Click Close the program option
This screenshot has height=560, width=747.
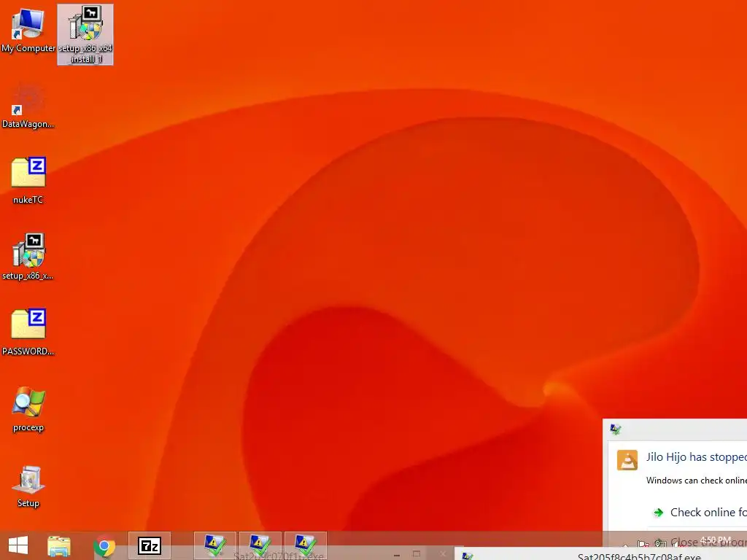708,542
